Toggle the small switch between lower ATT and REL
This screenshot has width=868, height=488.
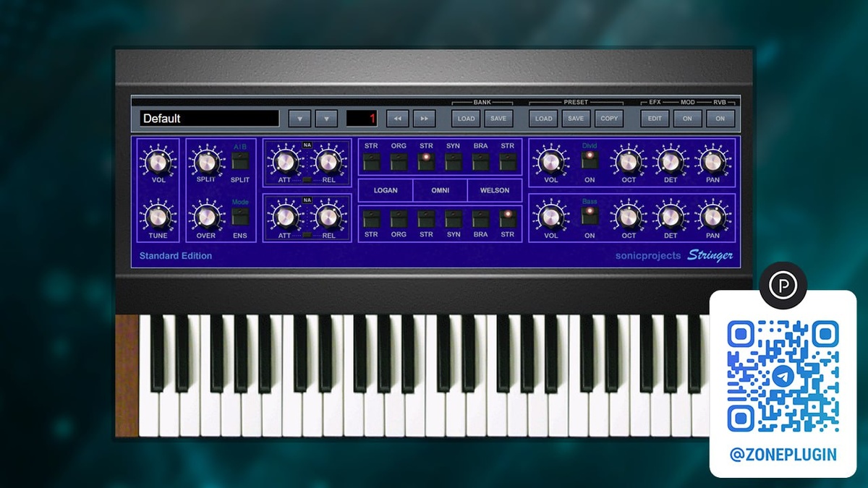(x=307, y=235)
